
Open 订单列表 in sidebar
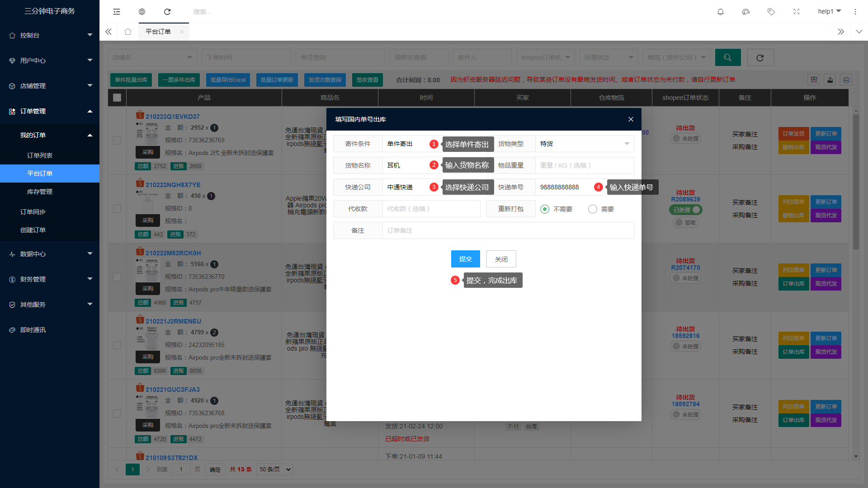point(40,155)
